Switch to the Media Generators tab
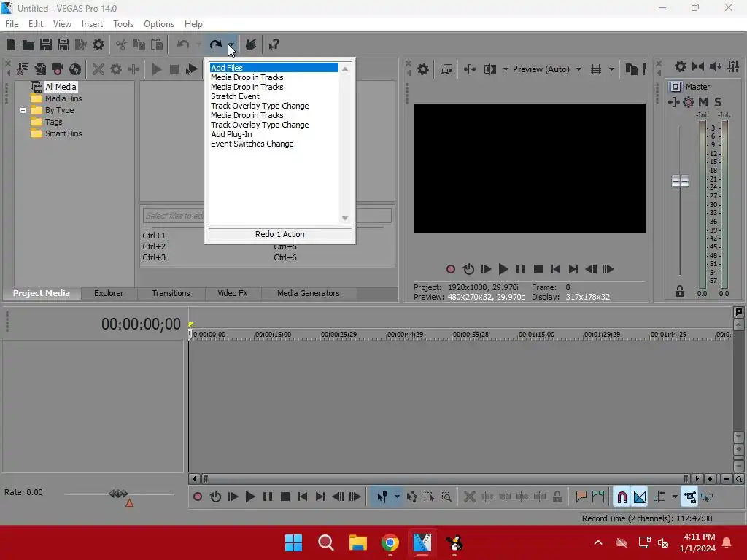The width and height of the screenshot is (747, 560). [309, 293]
